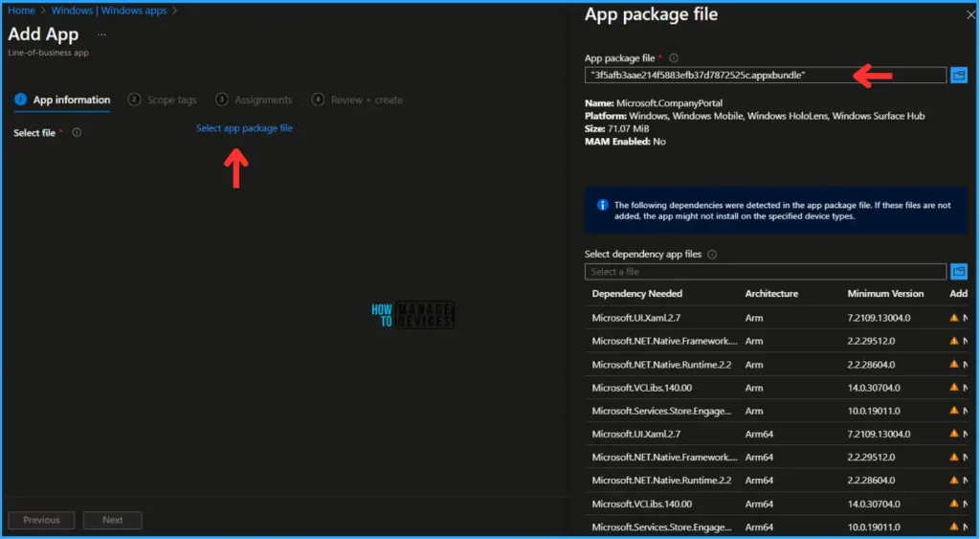Screen dimensions: 980x539
Task: Click the Select a file dependency input
Action: tap(766, 271)
